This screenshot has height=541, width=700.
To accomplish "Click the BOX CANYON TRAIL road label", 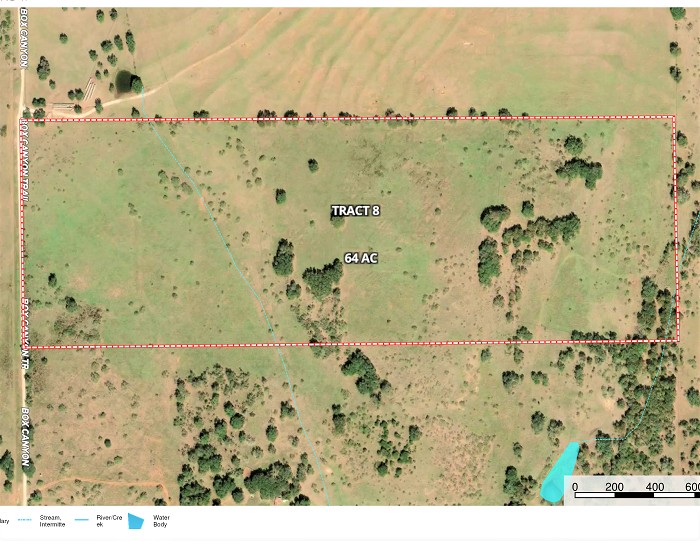I will click(24, 160).
